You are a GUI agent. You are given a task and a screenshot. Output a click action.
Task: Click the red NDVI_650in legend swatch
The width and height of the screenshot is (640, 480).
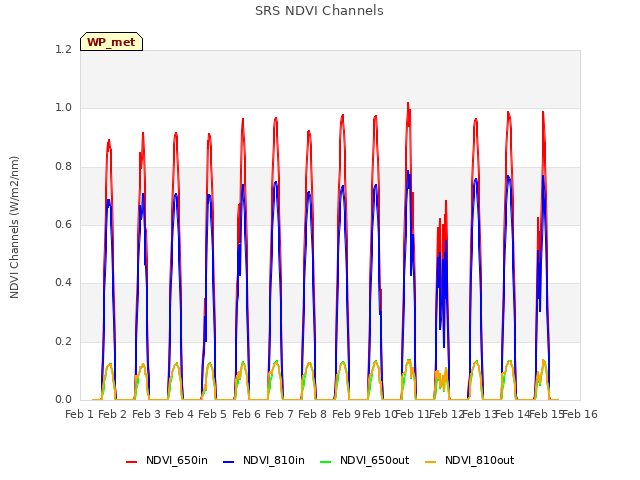point(131,462)
